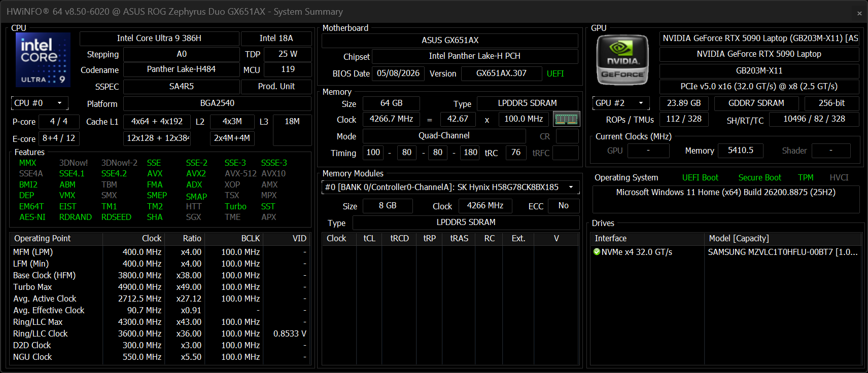Click the Chipset Intel Panther Lake-H PCH field

pos(475,56)
